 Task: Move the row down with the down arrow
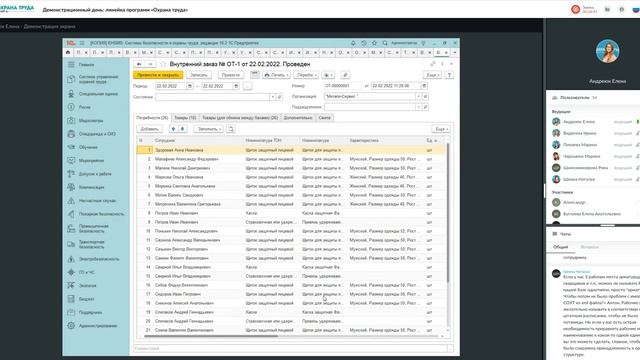(182, 129)
